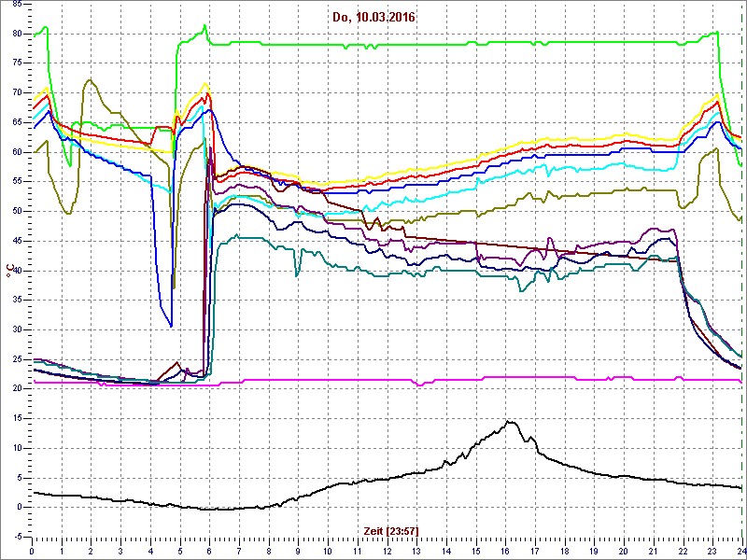Click the 50 value on the temperature axis

click(x=16, y=211)
